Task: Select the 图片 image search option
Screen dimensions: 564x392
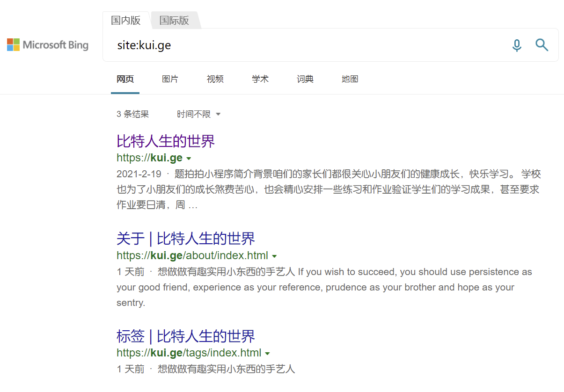Action: [x=170, y=79]
